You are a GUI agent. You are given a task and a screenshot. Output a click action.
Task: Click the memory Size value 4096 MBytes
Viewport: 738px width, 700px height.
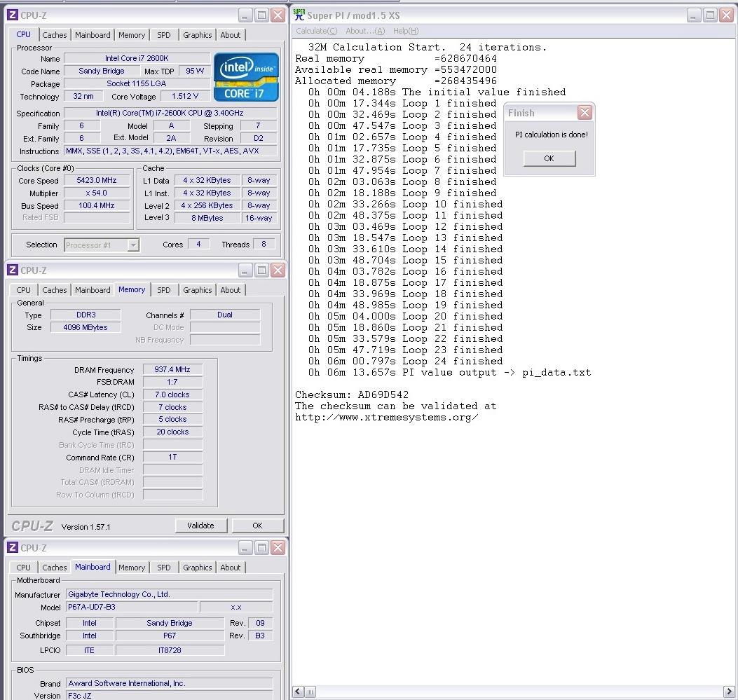[x=86, y=327]
